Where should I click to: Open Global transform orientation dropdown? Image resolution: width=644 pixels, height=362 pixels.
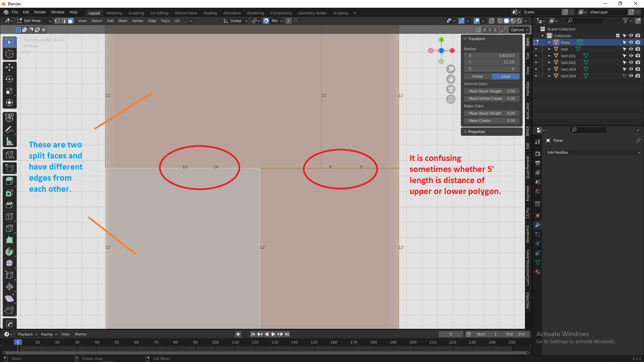click(x=235, y=21)
